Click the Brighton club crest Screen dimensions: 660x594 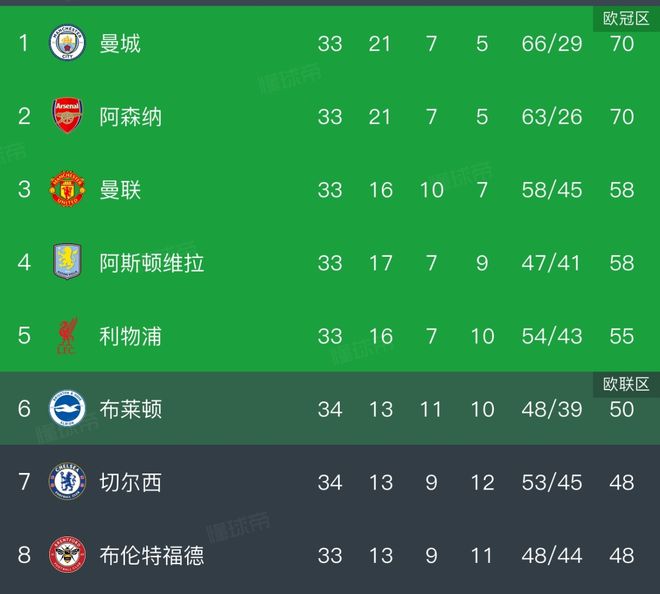pyautogui.click(x=68, y=409)
